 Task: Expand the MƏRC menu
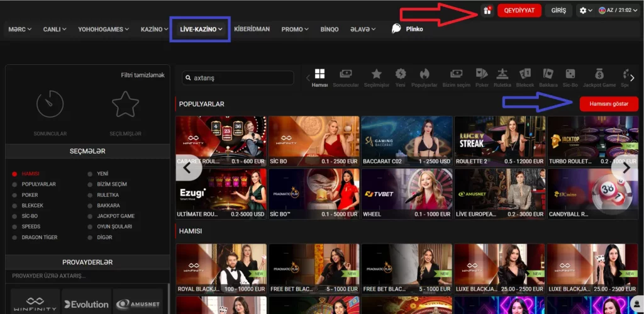point(19,29)
